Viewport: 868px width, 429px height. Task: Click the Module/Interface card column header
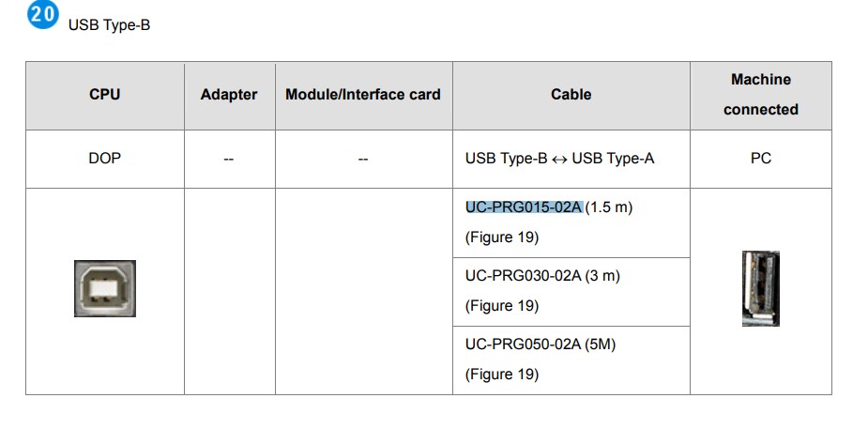pyautogui.click(x=363, y=95)
